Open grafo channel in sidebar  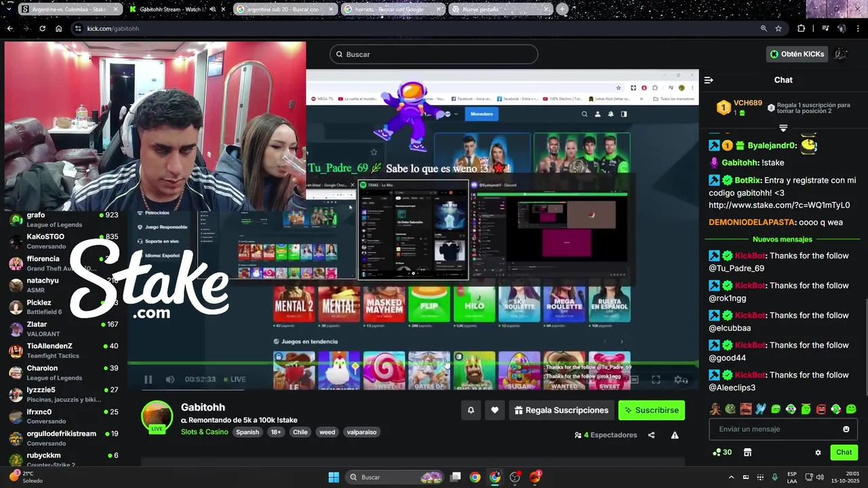tap(65, 220)
